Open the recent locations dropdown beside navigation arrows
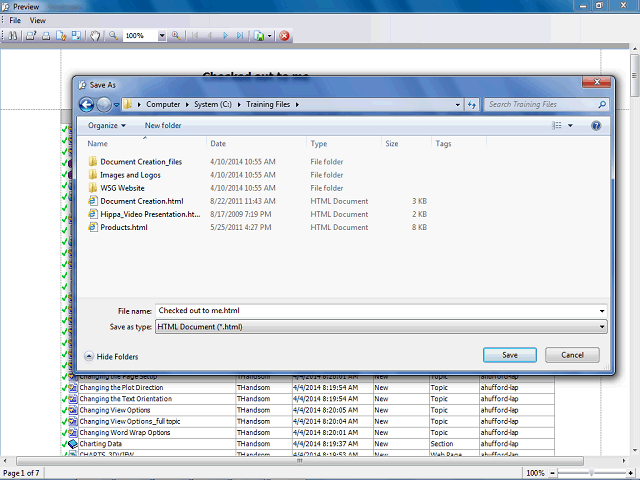The image size is (640, 480). coord(116,105)
